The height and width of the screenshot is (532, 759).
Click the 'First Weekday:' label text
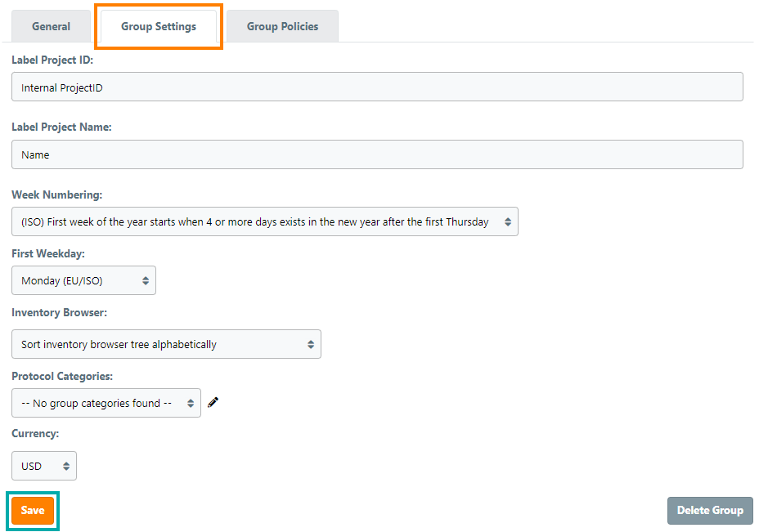pyautogui.click(x=48, y=254)
